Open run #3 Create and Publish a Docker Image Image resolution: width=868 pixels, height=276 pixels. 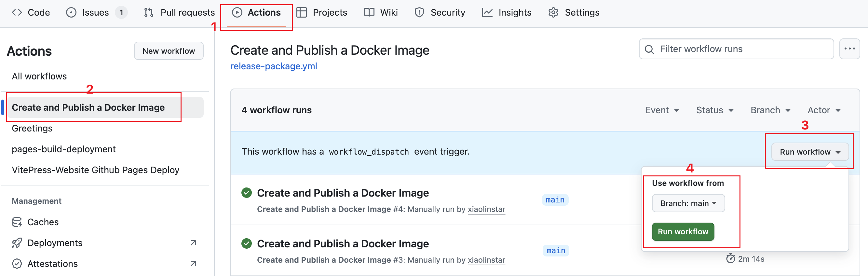(x=343, y=244)
